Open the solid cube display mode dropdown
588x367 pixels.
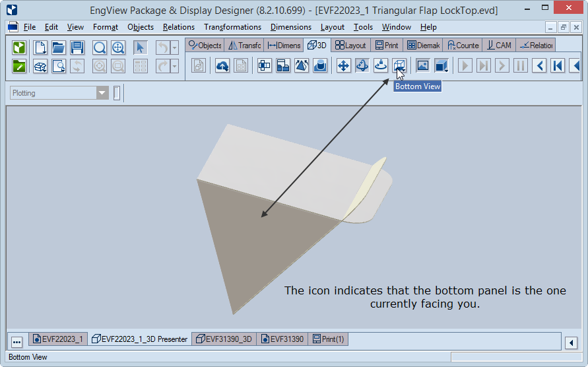[441, 65]
